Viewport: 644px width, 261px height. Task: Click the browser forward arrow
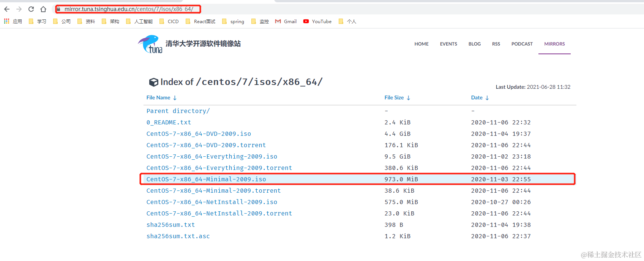tap(19, 9)
